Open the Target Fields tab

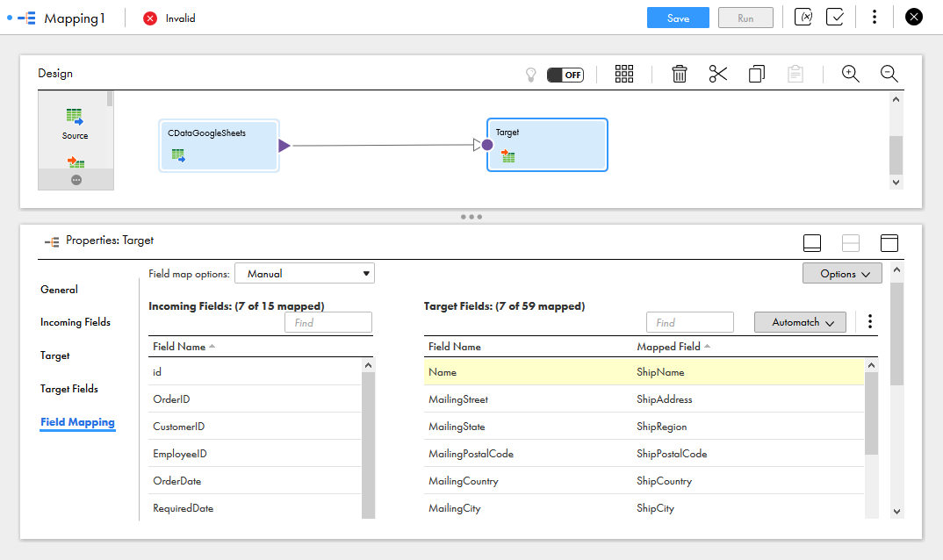69,389
